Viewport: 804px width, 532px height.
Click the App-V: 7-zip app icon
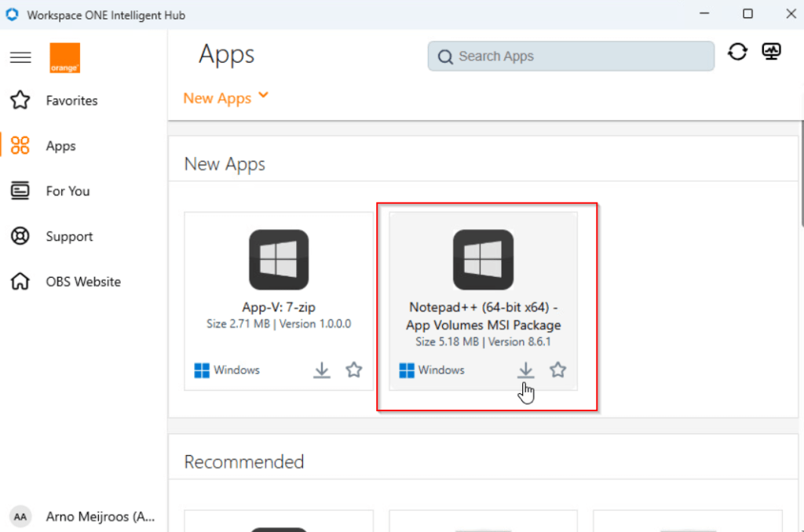279,260
